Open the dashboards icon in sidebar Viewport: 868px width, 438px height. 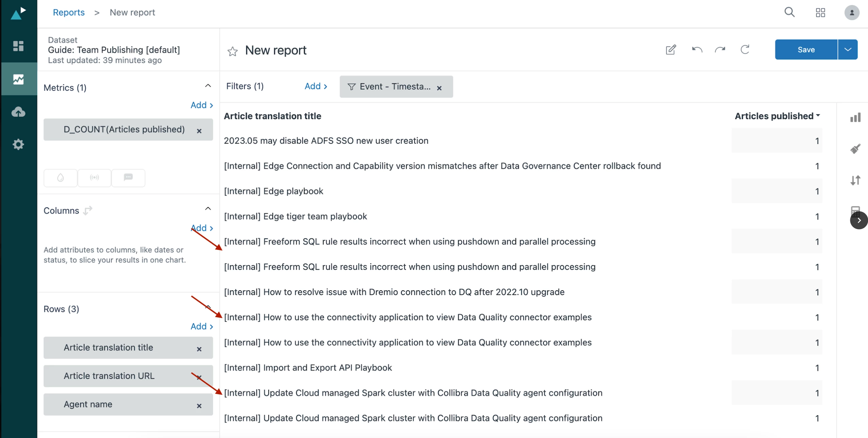(x=18, y=46)
